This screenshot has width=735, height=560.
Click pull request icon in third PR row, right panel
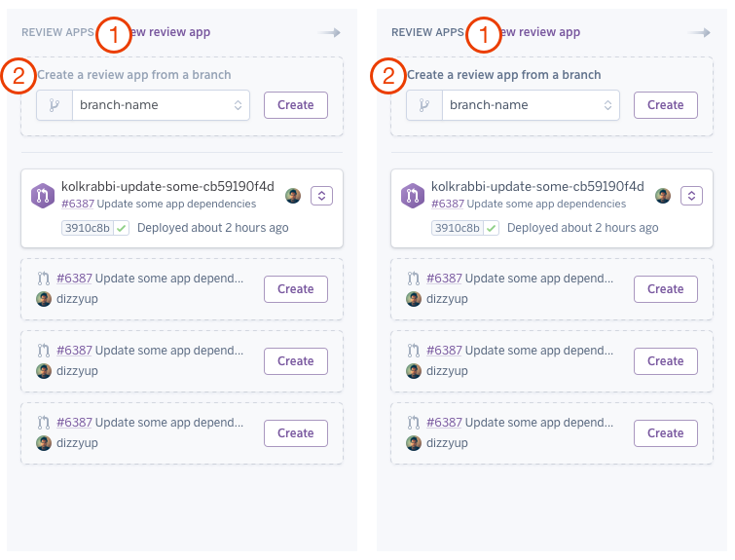point(414,423)
